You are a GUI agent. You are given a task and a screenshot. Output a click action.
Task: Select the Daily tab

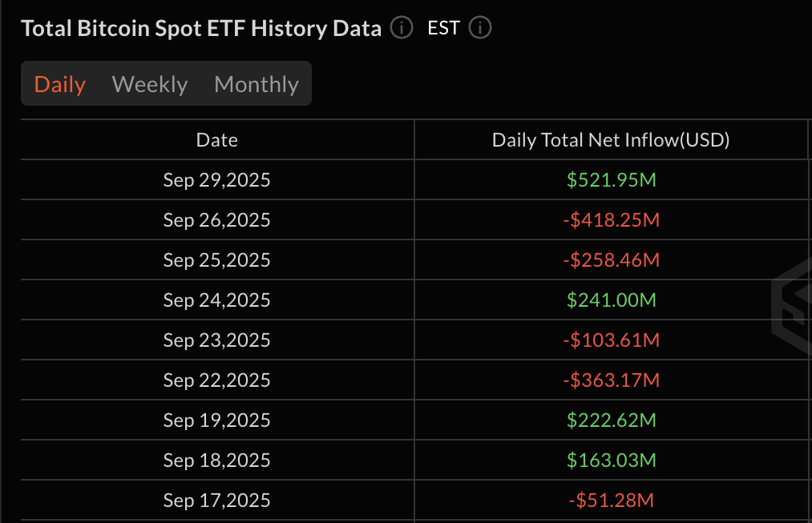59,83
